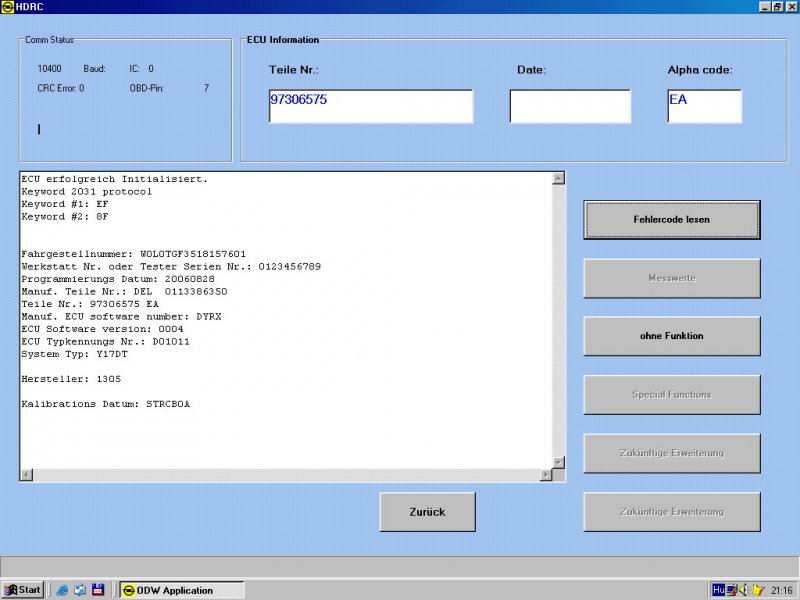This screenshot has height=600, width=800.
Task: Click the tray icon next to the clock
Action: point(759,590)
